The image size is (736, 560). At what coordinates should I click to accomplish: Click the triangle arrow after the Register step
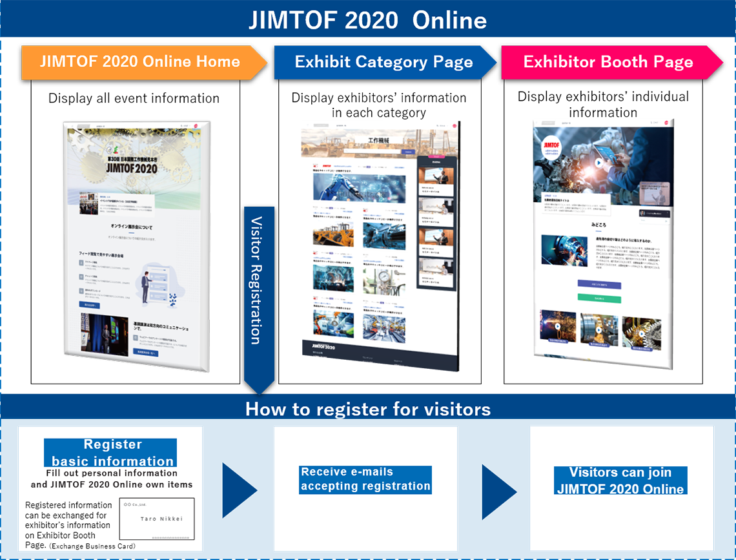[239, 490]
